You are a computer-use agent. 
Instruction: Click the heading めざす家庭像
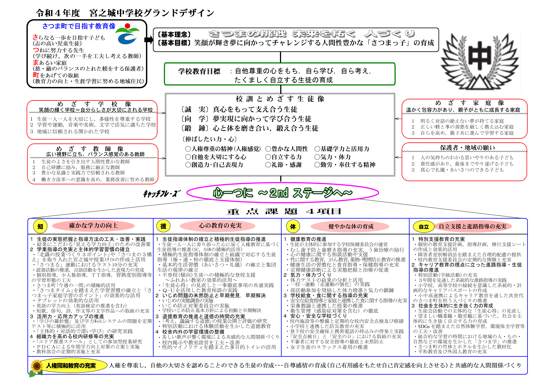tap(470, 103)
